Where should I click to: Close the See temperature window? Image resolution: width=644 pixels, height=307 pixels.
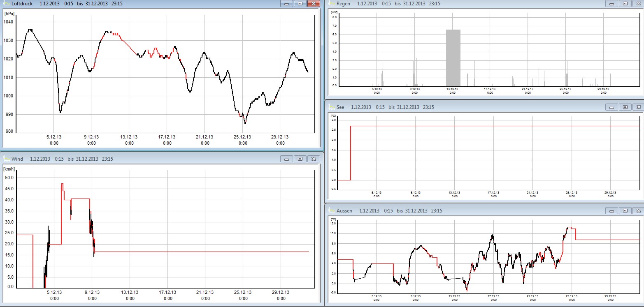click(x=638, y=107)
